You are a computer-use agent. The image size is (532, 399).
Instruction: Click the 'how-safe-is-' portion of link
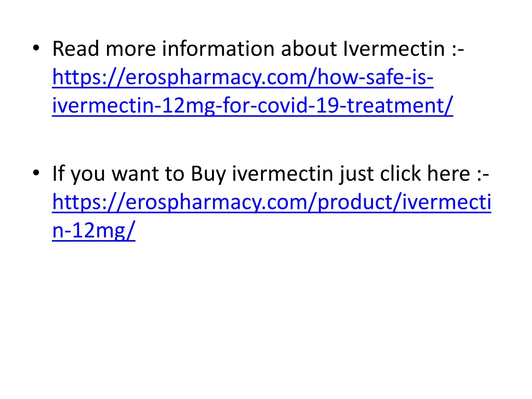point(376,77)
